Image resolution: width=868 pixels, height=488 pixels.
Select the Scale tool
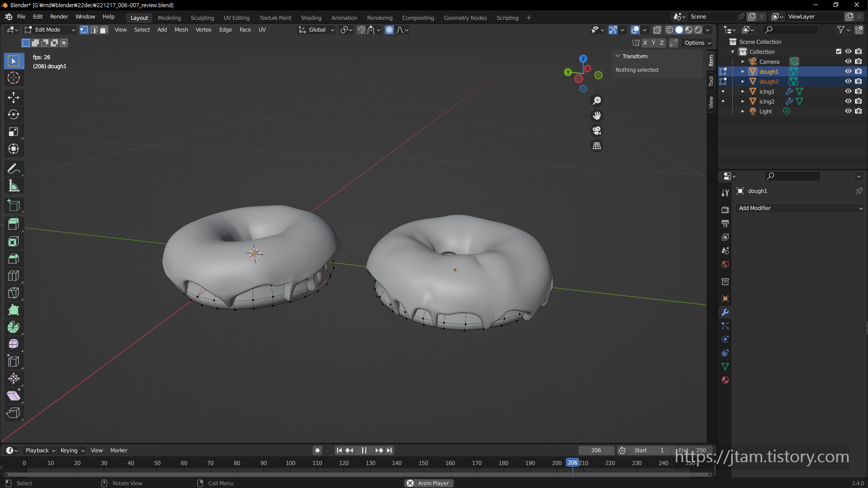[x=14, y=131]
